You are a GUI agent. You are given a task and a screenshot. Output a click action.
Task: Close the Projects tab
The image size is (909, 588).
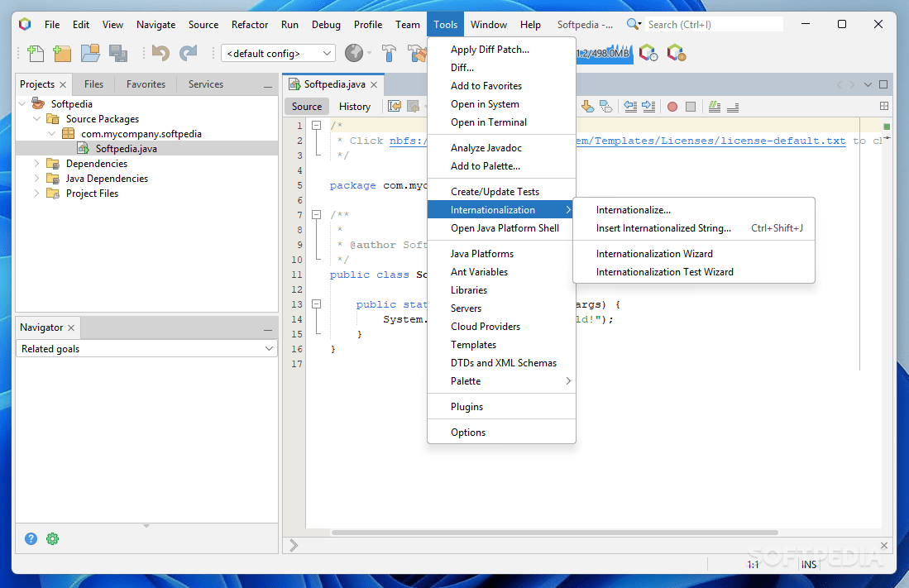tap(63, 84)
